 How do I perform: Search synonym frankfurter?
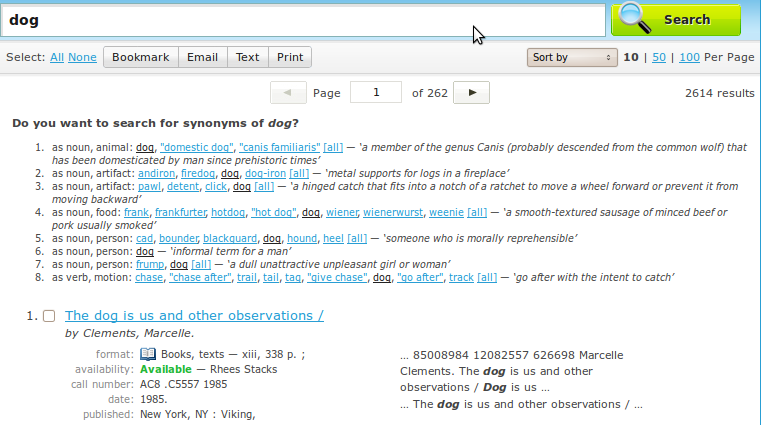click(181, 212)
